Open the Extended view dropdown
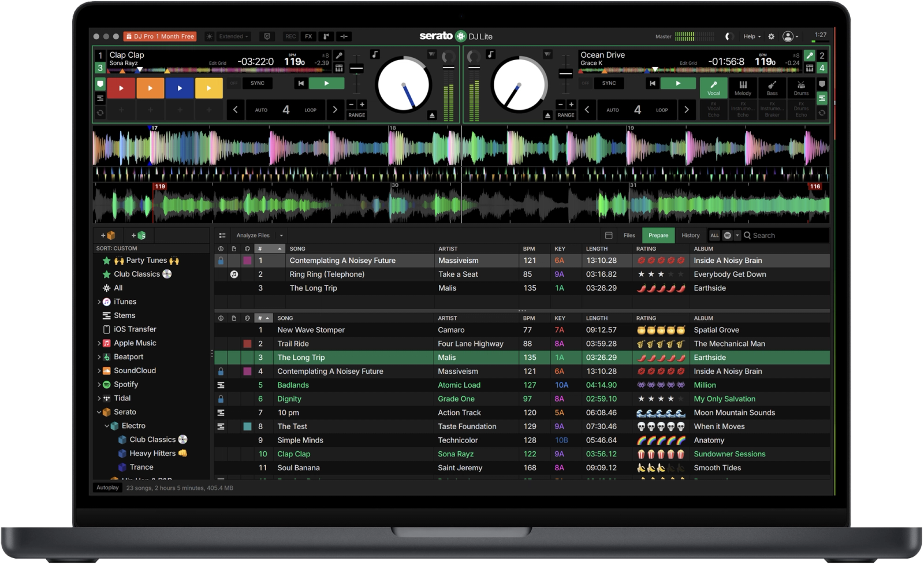 point(234,36)
